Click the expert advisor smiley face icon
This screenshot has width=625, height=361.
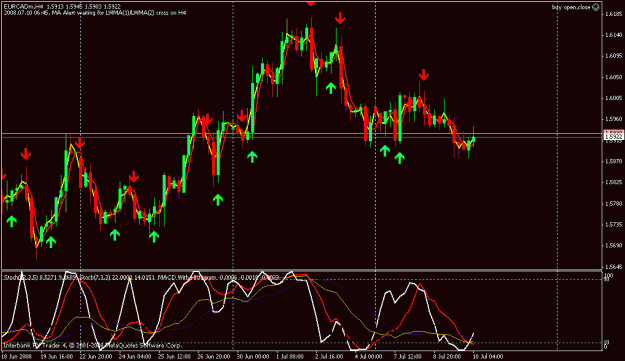tap(596, 7)
